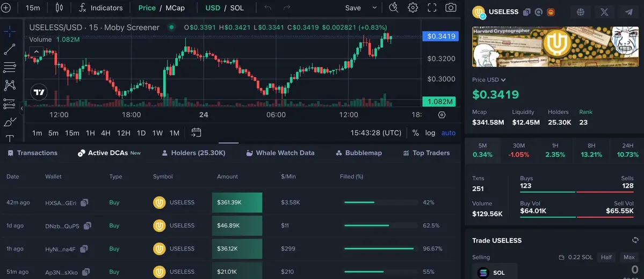Set chart currency to SOL

pos(237,8)
